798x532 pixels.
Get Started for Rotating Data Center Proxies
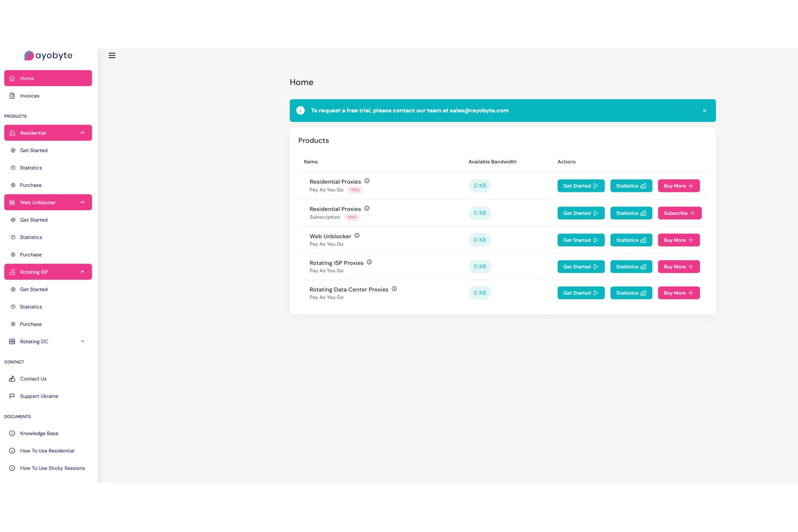pyautogui.click(x=581, y=293)
